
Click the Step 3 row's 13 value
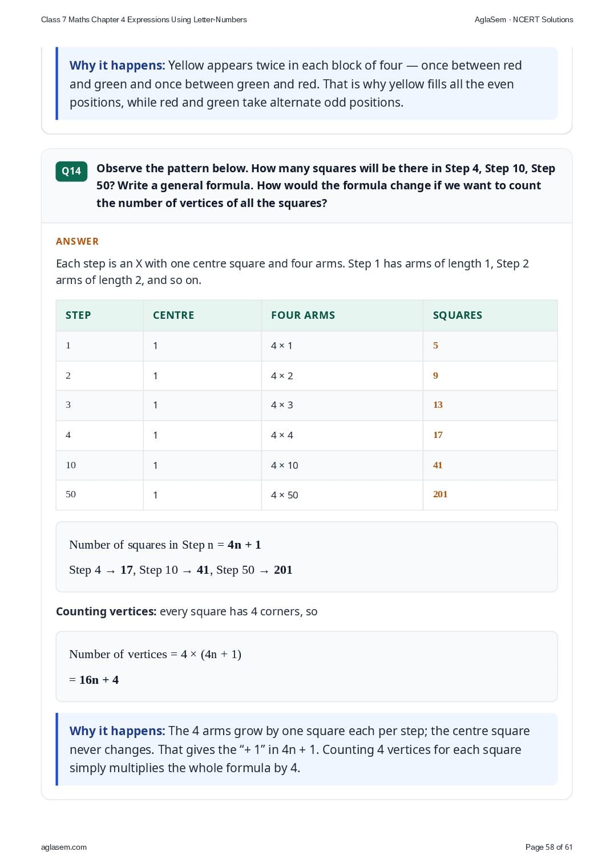[438, 405]
